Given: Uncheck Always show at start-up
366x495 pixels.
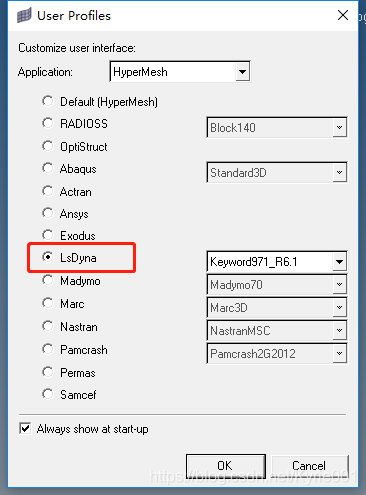Looking at the screenshot, I should pos(25,429).
